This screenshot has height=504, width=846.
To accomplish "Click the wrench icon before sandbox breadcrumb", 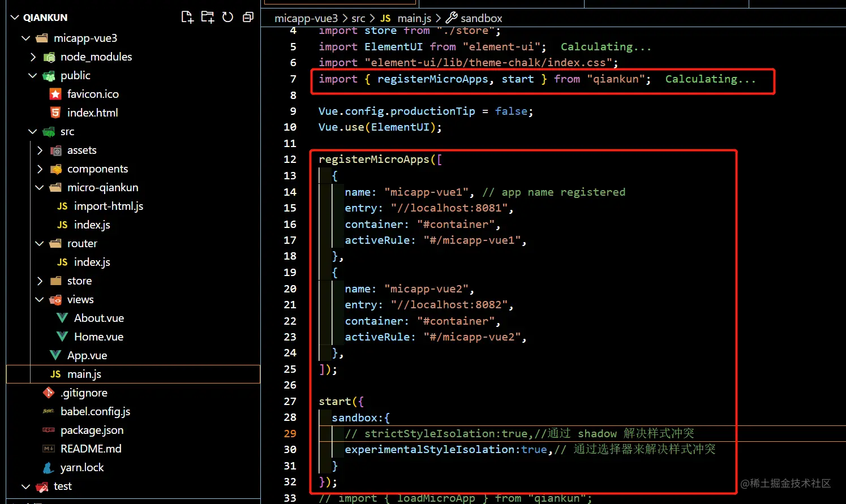I will (x=452, y=18).
